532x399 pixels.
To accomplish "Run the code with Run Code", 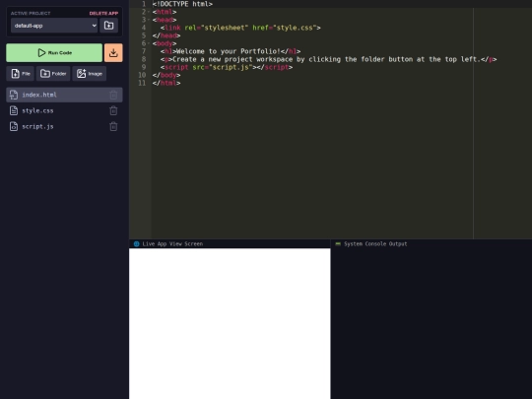I will point(54,52).
